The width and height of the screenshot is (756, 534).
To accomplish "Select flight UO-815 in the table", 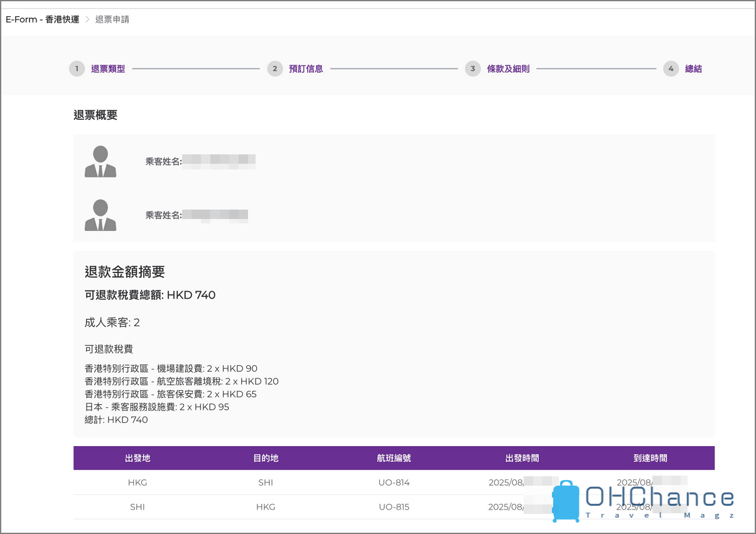I will (x=394, y=506).
